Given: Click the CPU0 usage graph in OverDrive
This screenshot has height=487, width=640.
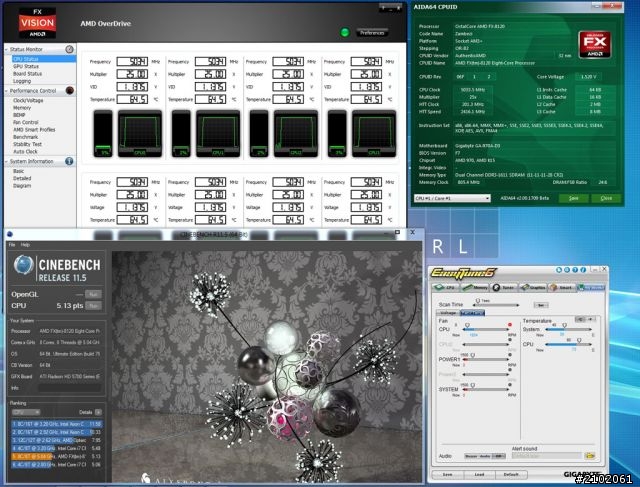Looking at the screenshot, I should (x=140, y=133).
